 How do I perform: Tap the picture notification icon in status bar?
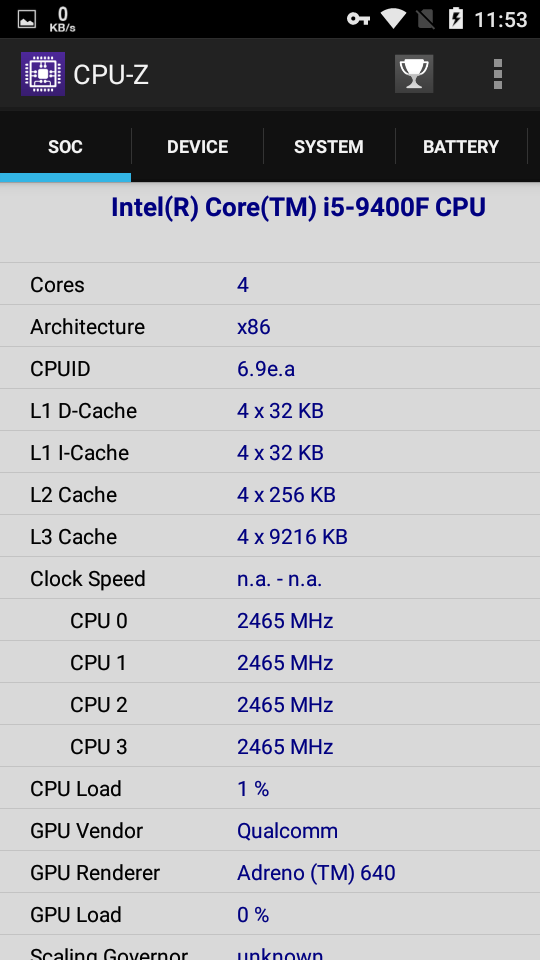pos(27,20)
